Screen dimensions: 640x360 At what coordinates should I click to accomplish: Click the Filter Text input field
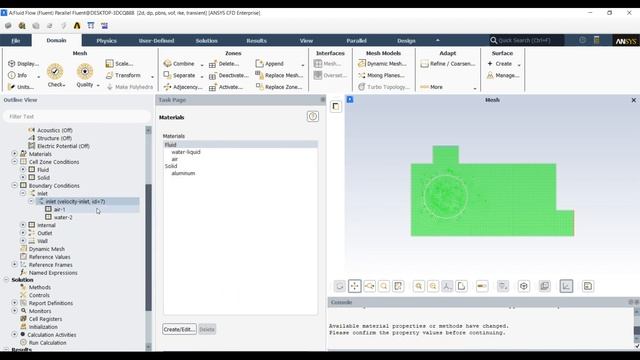[77, 117]
